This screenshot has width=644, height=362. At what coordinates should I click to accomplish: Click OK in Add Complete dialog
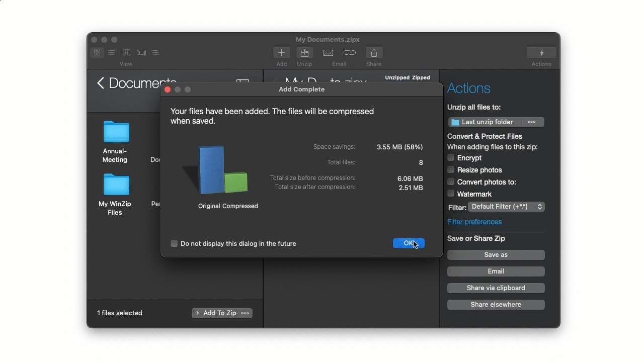409,243
